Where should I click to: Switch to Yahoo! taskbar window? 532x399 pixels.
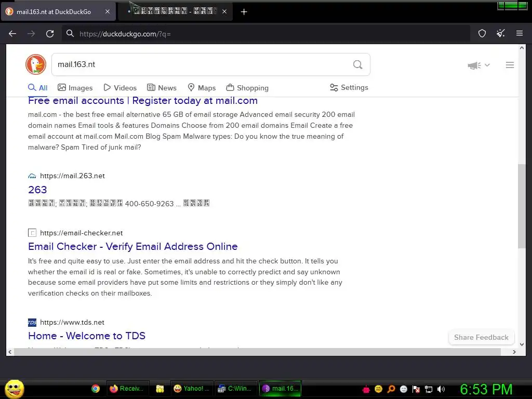[x=192, y=389]
